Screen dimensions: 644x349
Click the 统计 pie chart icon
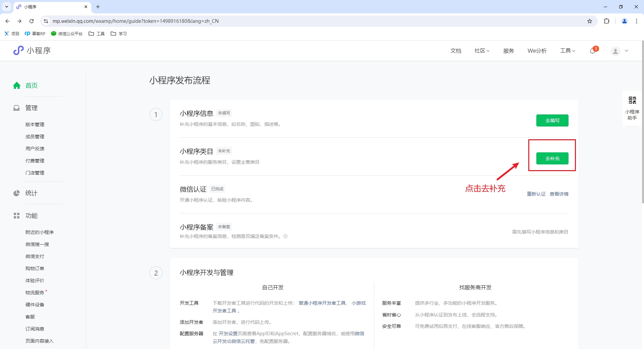16,193
